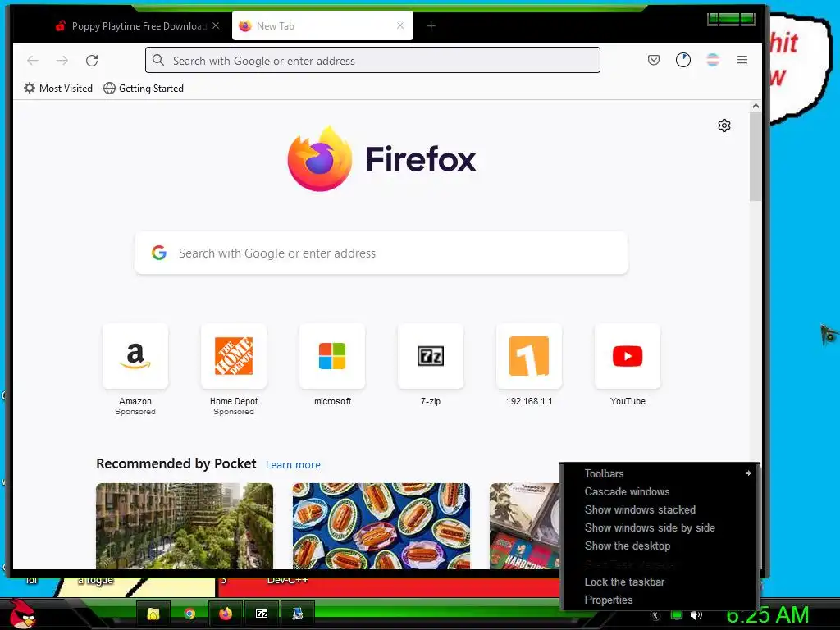The width and height of the screenshot is (840, 630).
Task: Choose Show windows side by side
Action: pyautogui.click(x=660, y=527)
